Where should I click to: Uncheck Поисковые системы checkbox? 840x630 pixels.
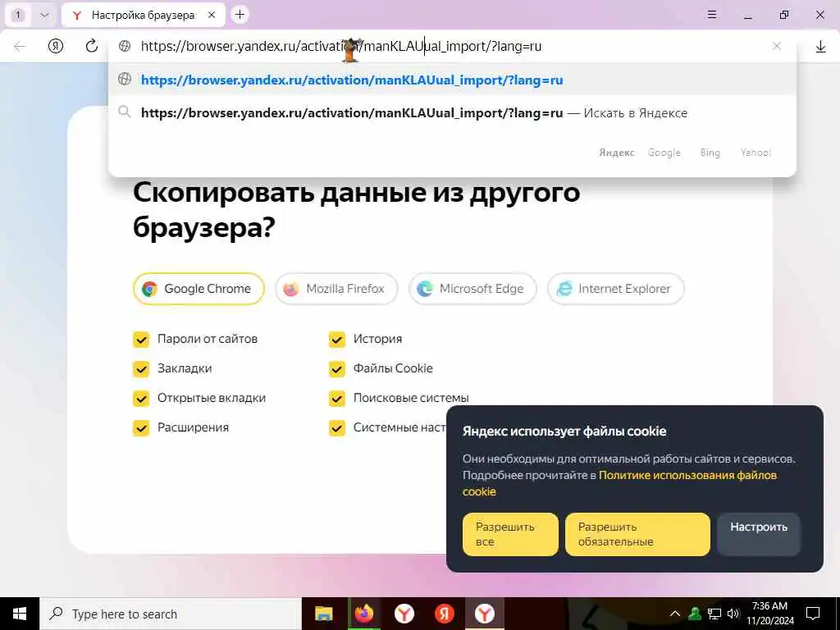tap(337, 398)
